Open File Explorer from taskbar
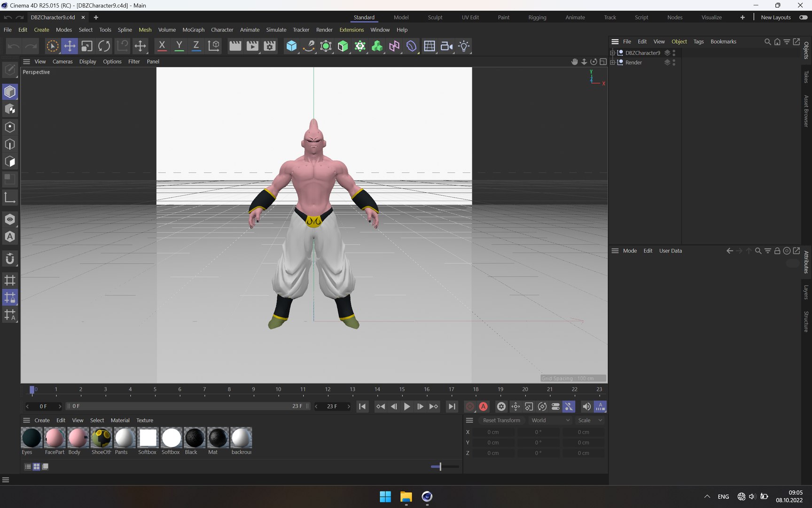Image resolution: width=812 pixels, height=508 pixels. [x=406, y=497]
